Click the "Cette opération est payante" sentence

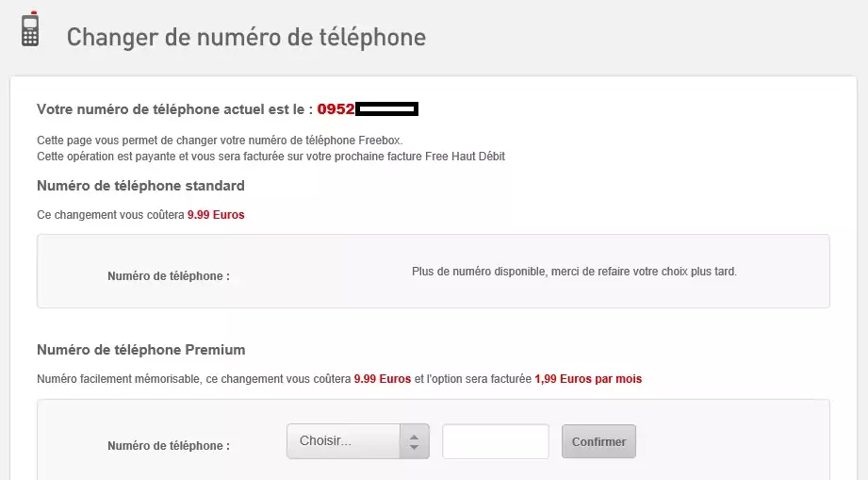coord(270,157)
